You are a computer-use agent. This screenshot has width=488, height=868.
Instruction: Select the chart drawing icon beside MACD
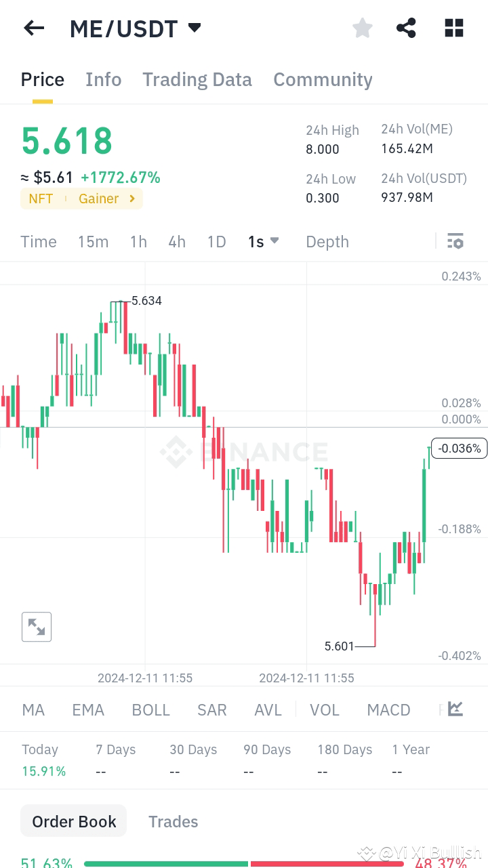pos(454,709)
